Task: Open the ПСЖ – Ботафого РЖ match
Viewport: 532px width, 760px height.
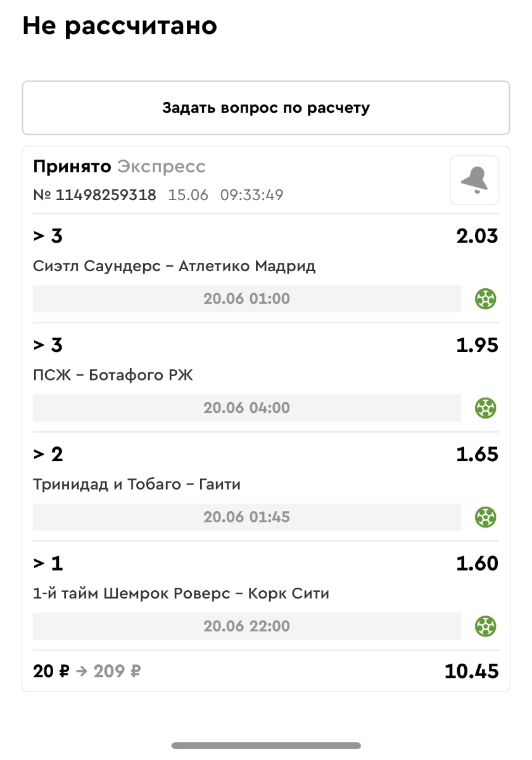Action: pos(113,376)
